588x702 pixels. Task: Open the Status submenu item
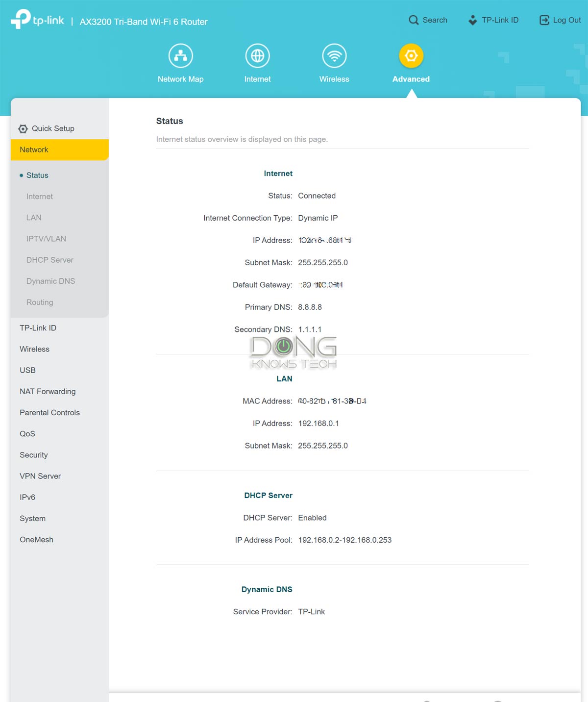click(37, 175)
